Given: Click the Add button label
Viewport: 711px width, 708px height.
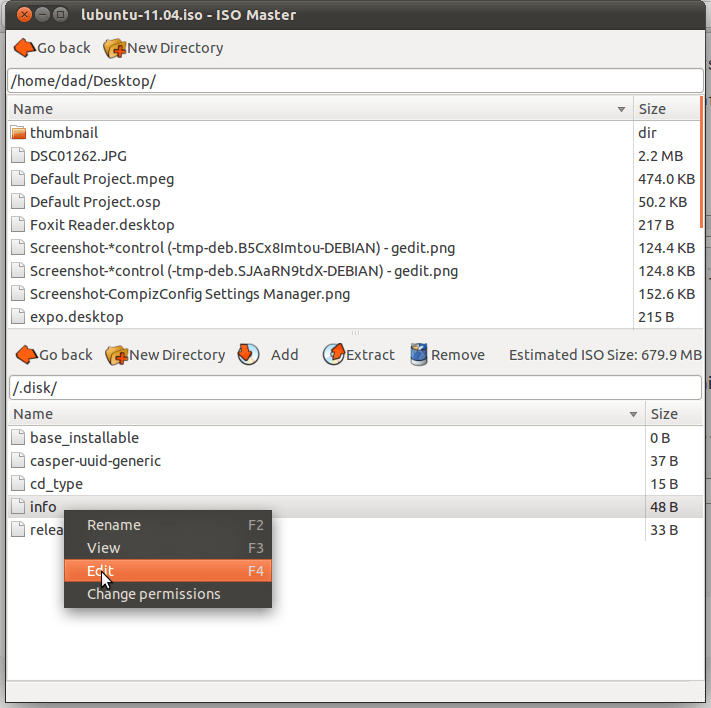Looking at the screenshot, I should (284, 355).
